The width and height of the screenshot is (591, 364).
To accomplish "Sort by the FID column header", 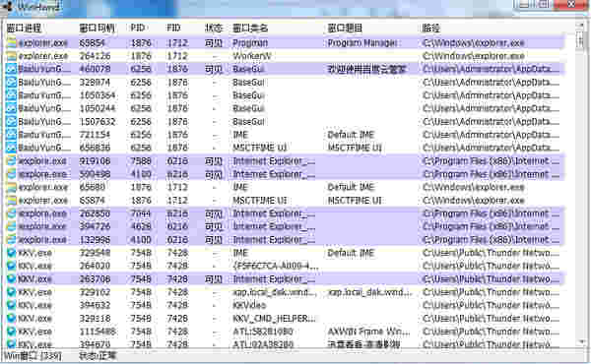I will tap(173, 28).
